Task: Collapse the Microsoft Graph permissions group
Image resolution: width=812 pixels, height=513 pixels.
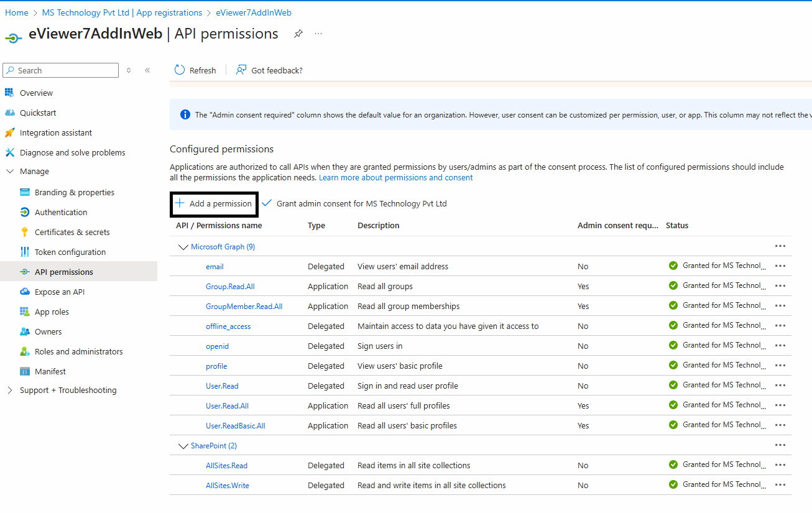Action: point(183,246)
